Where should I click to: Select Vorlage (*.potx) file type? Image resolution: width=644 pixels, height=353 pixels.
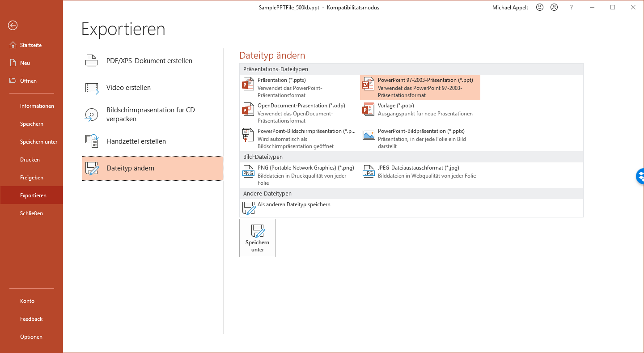[420, 110]
